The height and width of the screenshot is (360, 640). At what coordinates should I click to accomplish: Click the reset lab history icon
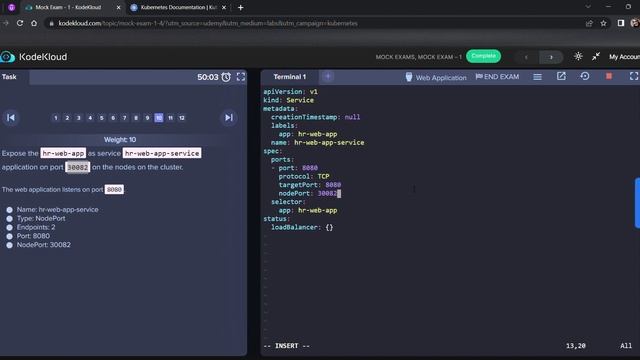pyautogui.click(x=585, y=76)
